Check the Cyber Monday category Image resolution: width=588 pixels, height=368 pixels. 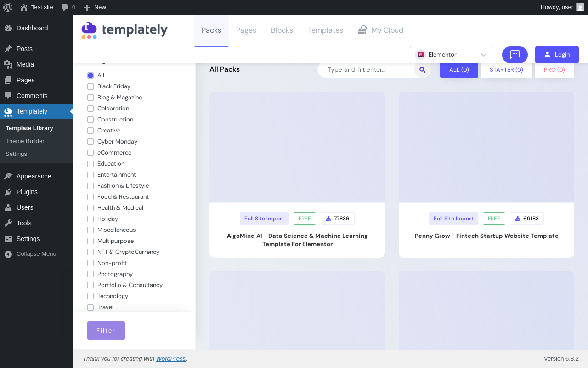[90, 142]
